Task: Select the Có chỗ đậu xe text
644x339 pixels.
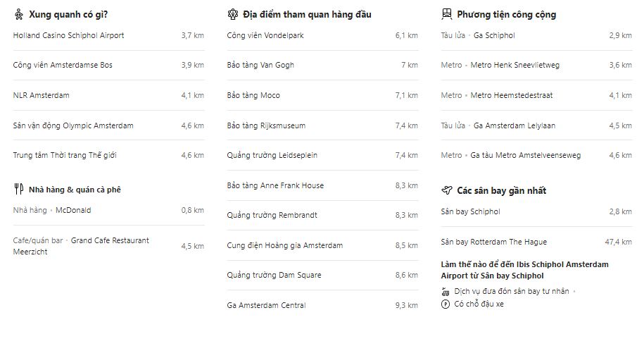Action: pos(479,304)
